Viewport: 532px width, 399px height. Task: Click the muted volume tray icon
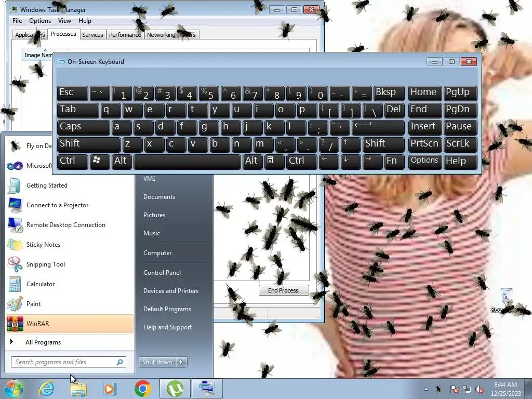[480, 389]
